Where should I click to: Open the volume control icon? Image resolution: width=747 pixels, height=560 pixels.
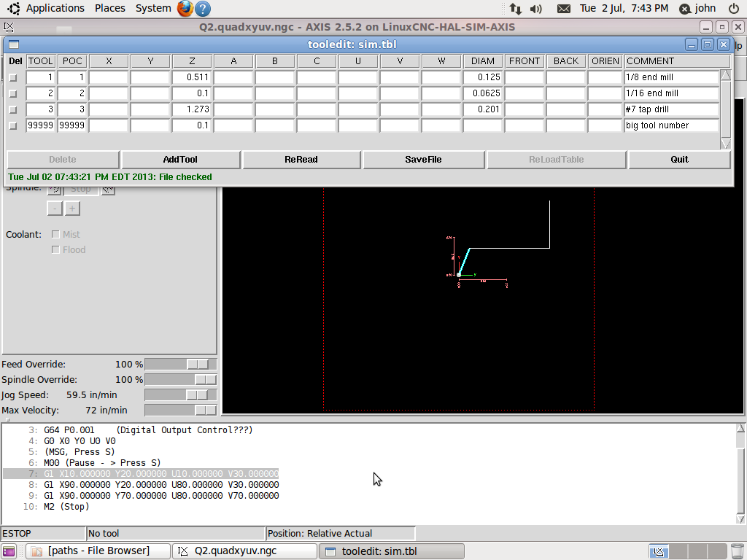point(536,9)
